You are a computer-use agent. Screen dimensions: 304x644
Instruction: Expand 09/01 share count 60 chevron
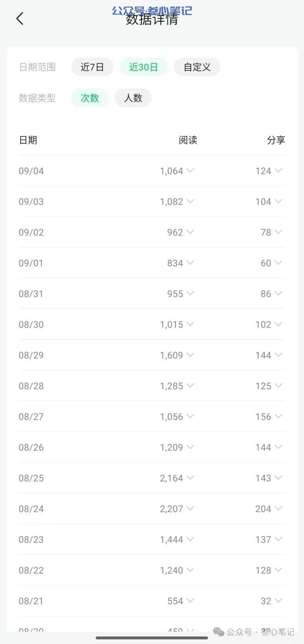pos(278,263)
